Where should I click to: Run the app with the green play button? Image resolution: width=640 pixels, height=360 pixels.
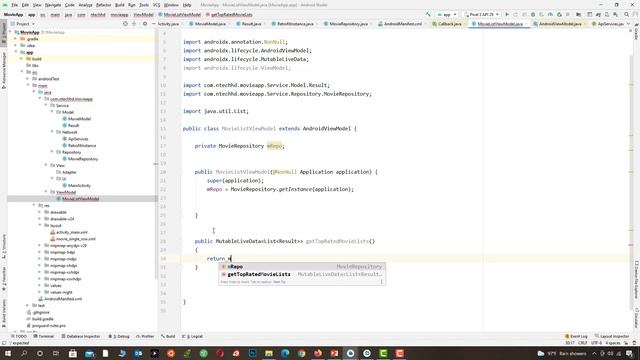(x=507, y=14)
